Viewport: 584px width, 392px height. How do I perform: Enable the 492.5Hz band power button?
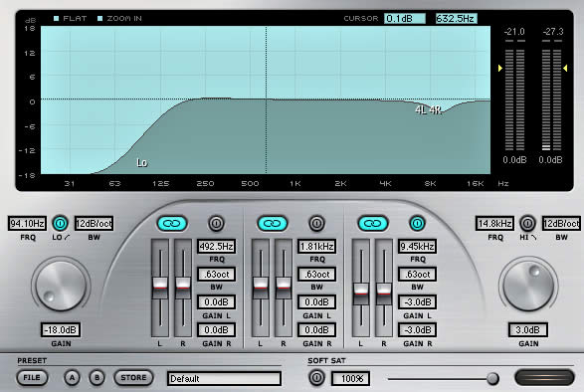(216, 224)
